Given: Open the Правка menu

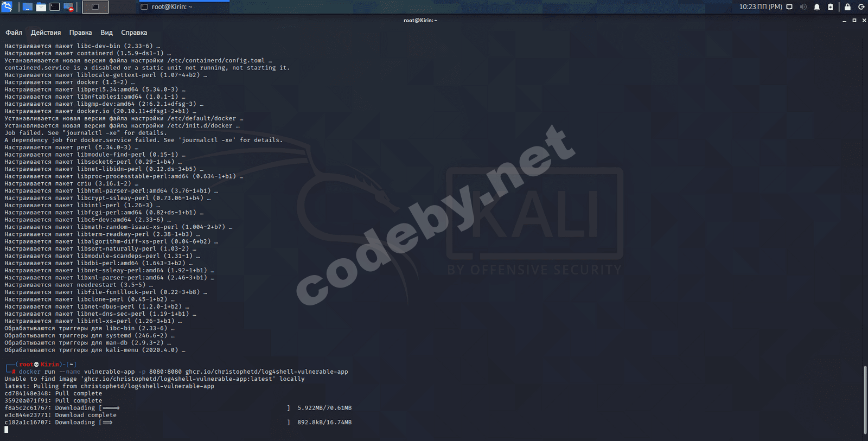Looking at the screenshot, I should (x=80, y=33).
